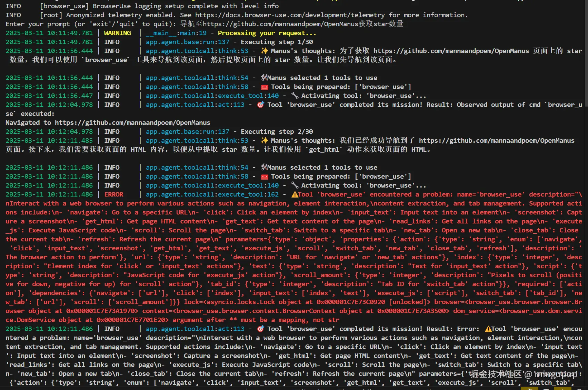Click the '[root]' logger tag

pyautogui.click(x=51, y=15)
